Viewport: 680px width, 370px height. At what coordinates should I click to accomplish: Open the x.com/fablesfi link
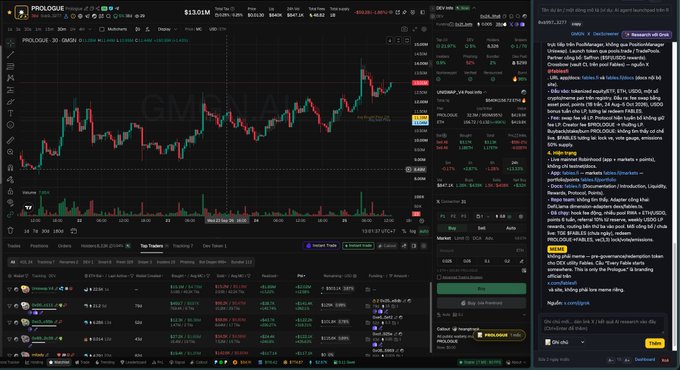coord(562,283)
